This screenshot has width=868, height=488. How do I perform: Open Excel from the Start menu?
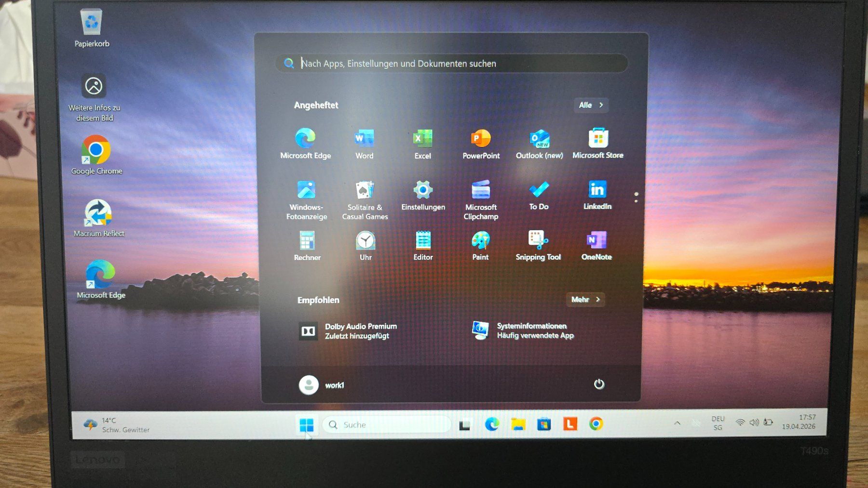[x=422, y=144]
